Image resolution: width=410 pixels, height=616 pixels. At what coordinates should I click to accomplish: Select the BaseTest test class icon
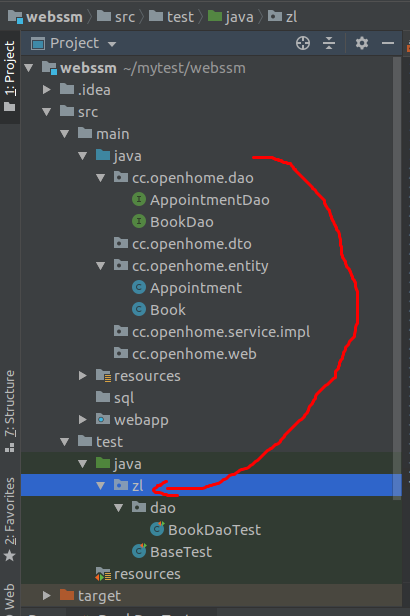click(x=139, y=551)
